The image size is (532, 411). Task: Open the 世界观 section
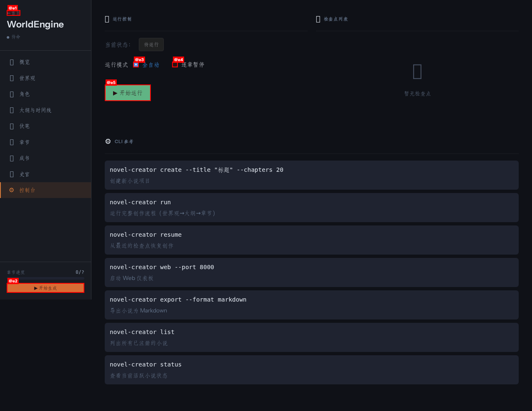(46, 78)
